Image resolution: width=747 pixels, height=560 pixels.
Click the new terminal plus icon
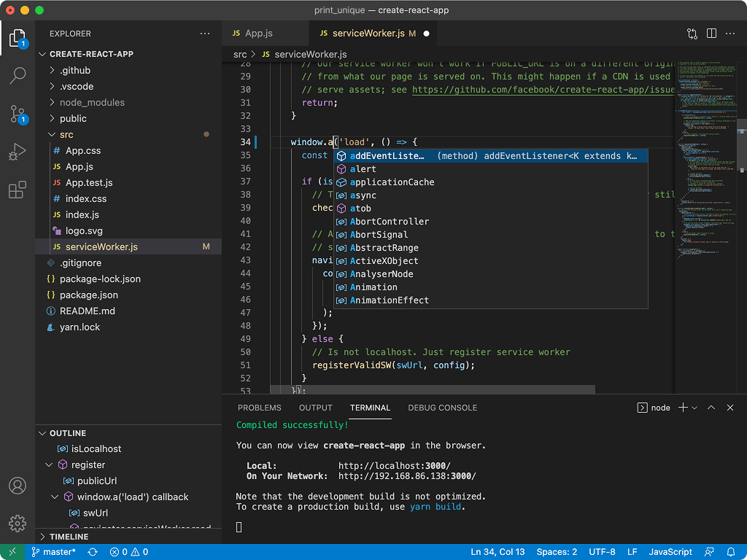point(683,408)
